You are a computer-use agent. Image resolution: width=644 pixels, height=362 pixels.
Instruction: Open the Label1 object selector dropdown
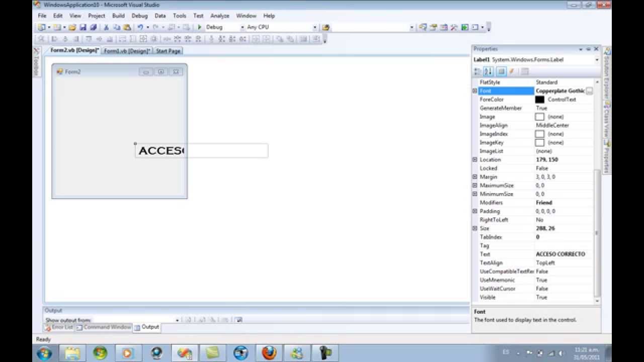click(x=597, y=60)
